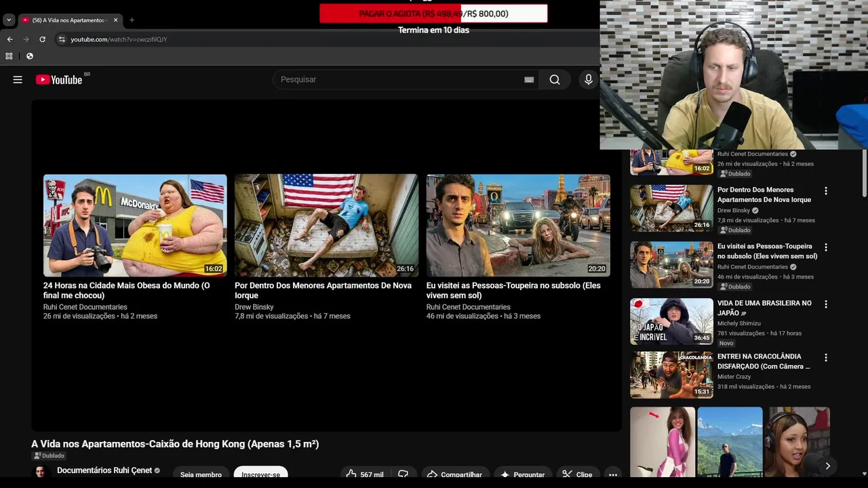Click the Dublado badge under video title
Viewport: 868px width, 488px height.
pos(49,455)
